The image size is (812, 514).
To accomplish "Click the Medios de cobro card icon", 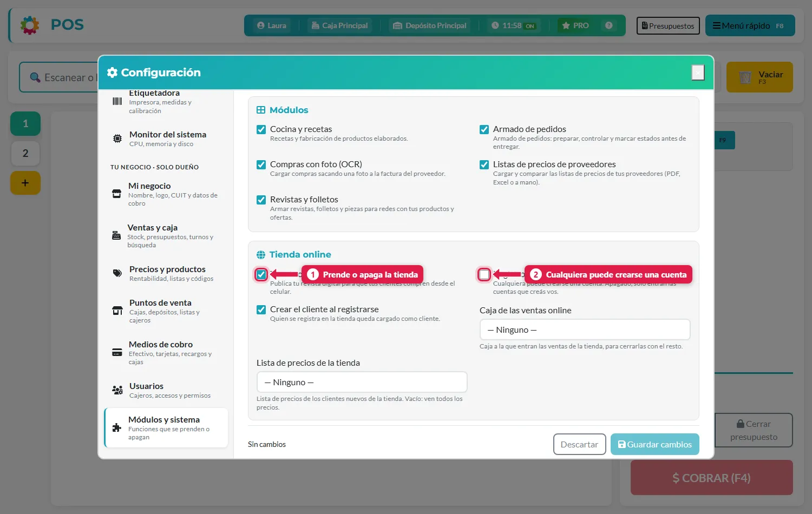I will click(x=117, y=352).
